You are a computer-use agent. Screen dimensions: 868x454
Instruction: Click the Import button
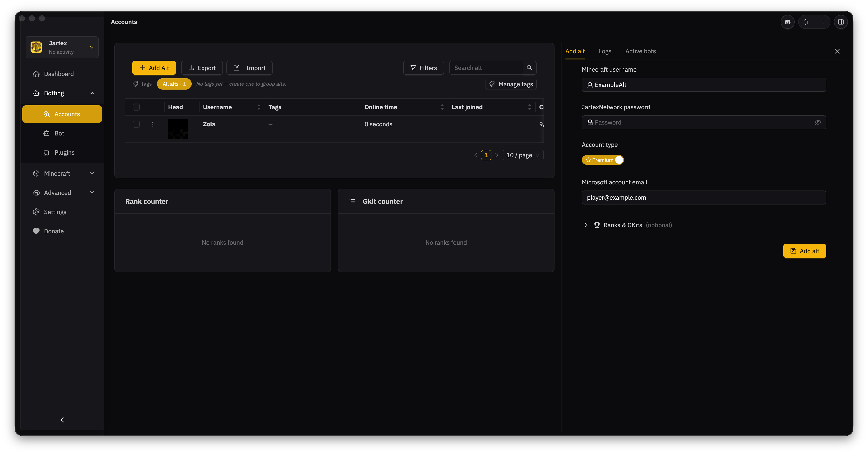[x=249, y=68]
